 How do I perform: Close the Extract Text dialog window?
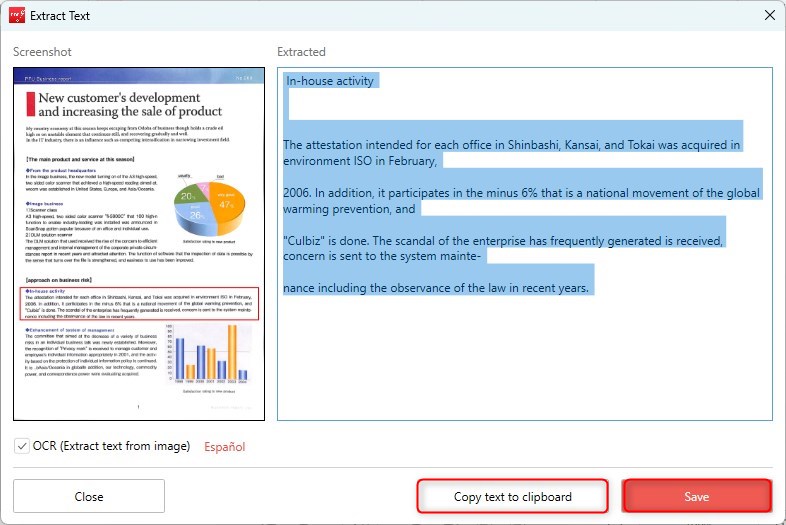pyautogui.click(x=769, y=15)
